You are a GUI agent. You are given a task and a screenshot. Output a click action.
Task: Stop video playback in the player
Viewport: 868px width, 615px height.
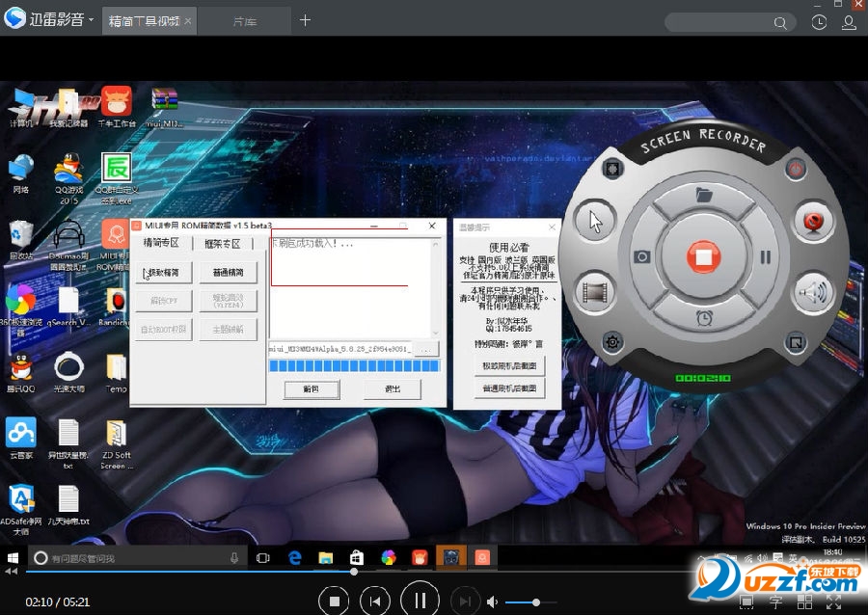click(x=335, y=602)
